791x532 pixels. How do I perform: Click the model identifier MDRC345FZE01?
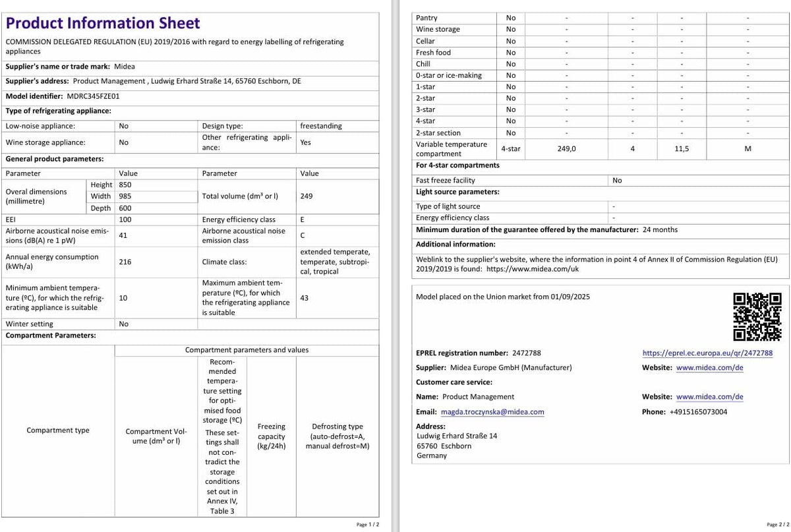point(94,96)
